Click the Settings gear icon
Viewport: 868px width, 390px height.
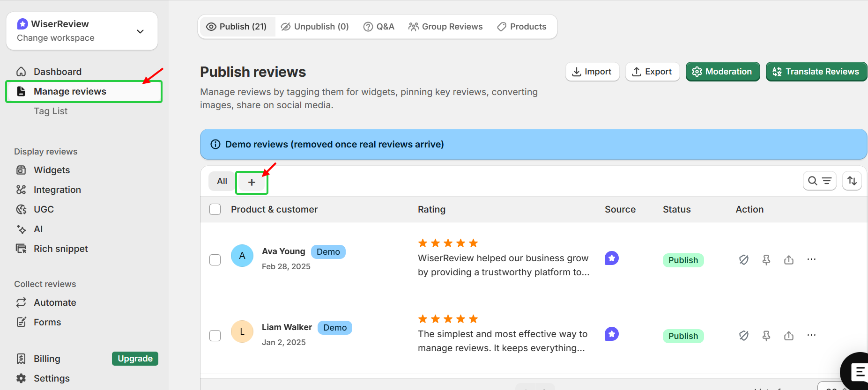(21, 378)
